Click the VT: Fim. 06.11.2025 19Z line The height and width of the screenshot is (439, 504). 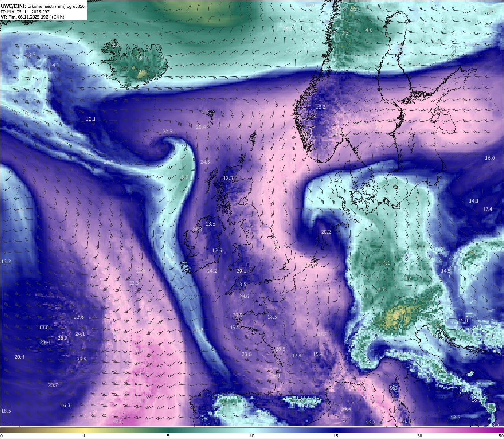tap(32, 17)
